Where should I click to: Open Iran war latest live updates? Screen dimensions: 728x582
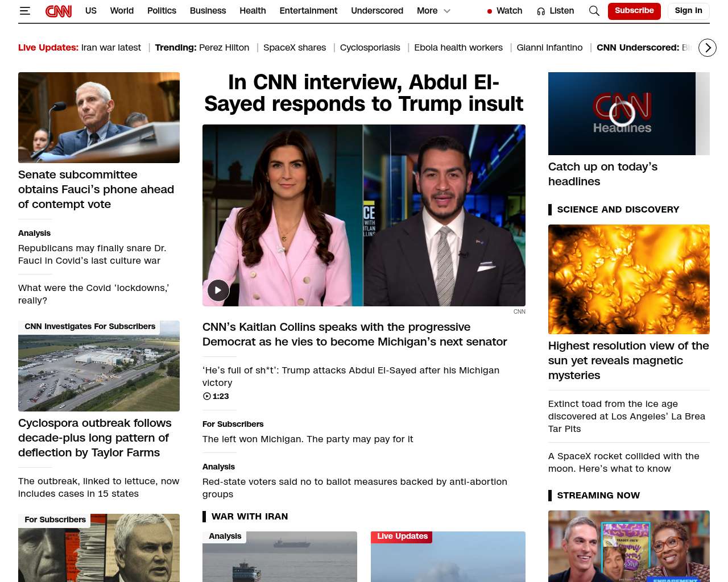coord(111,48)
